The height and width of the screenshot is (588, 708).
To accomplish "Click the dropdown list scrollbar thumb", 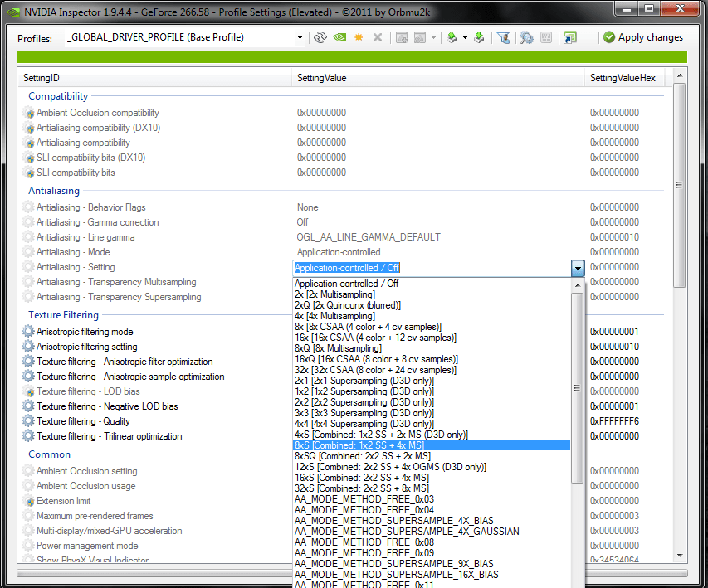I will click(x=577, y=388).
